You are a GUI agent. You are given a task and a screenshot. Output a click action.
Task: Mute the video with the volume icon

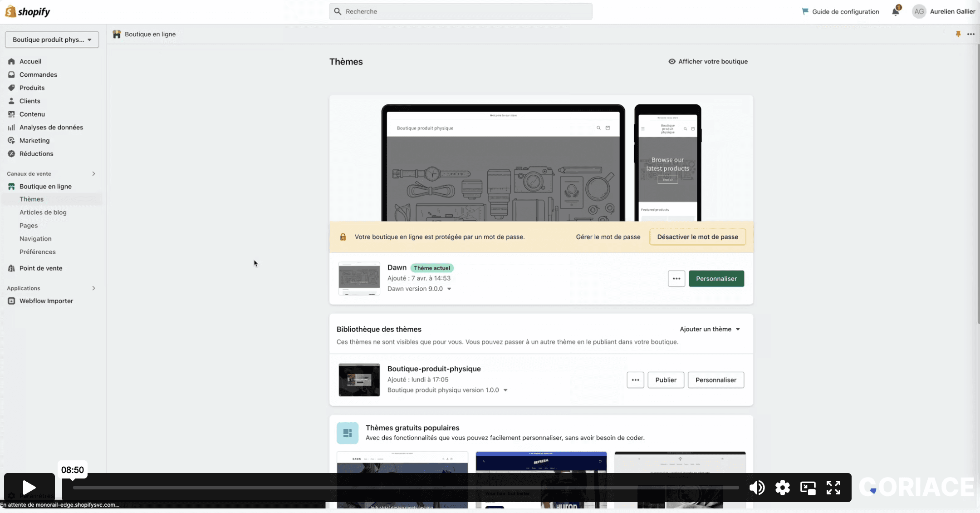coord(756,488)
